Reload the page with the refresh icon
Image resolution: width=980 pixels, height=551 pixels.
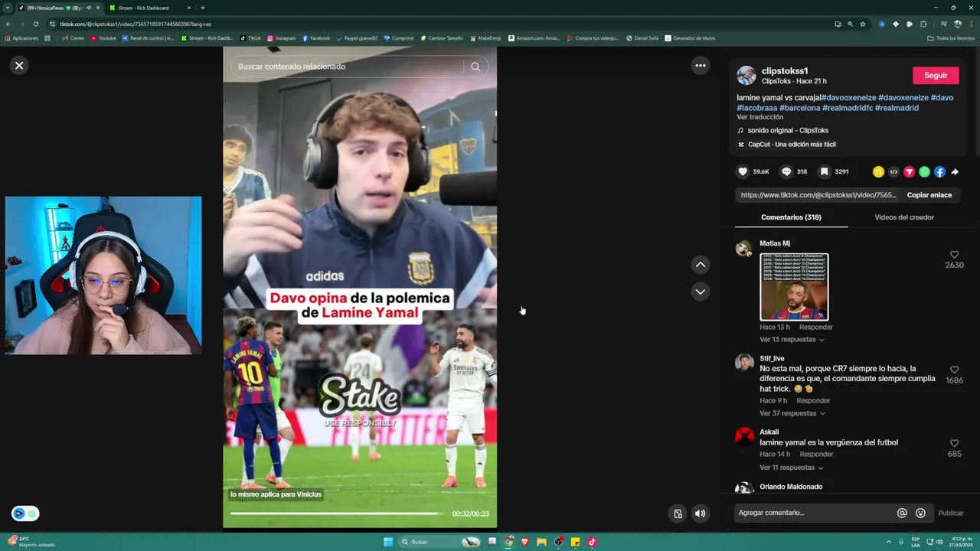point(35,24)
